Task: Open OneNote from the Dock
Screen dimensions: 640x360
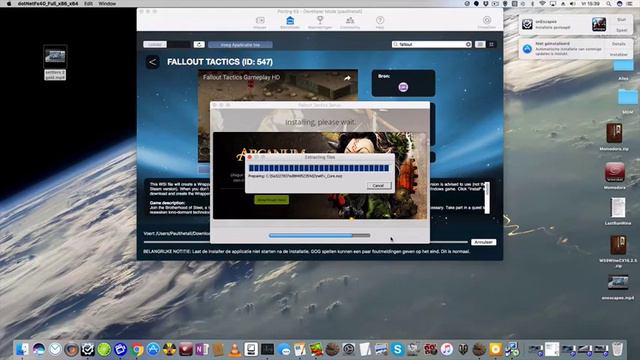Action: [202, 349]
